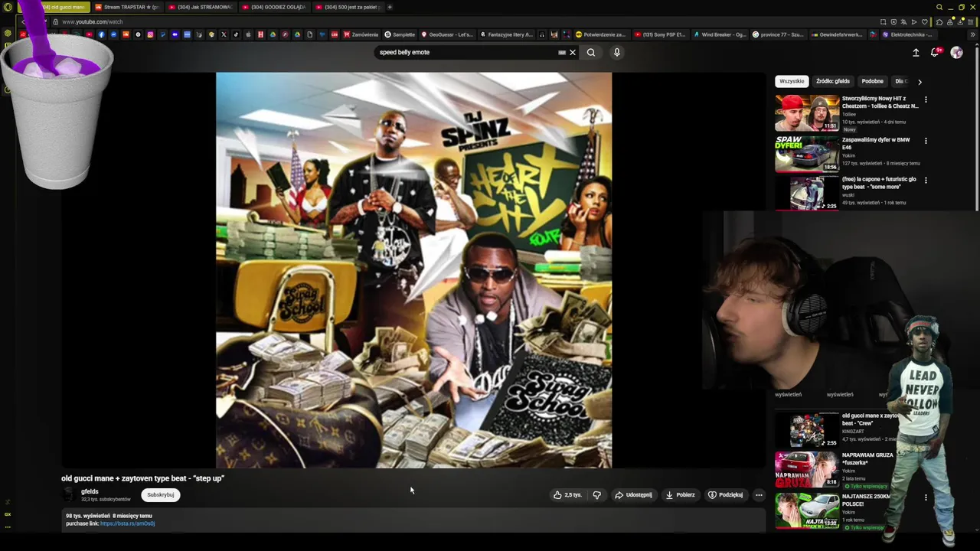This screenshot has height=551, width=980.
Task: Click the main video player artwork
Action: [413, 269]
